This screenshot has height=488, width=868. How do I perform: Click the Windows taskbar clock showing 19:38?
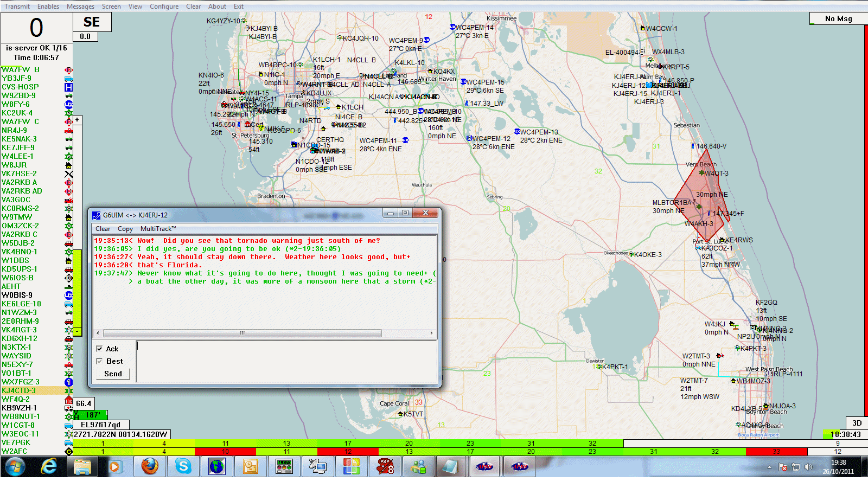click(x=838, y=467)
